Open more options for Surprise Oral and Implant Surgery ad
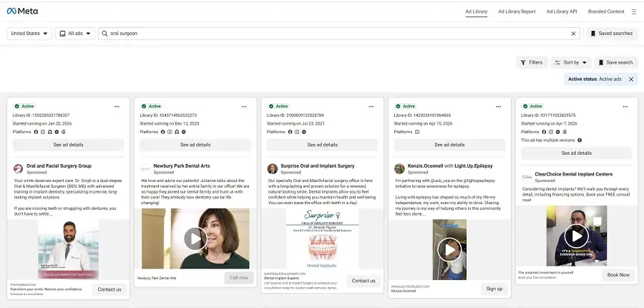The height and width of the screenshot is (308, 644). pyautogui.click(x=371, y=107)
